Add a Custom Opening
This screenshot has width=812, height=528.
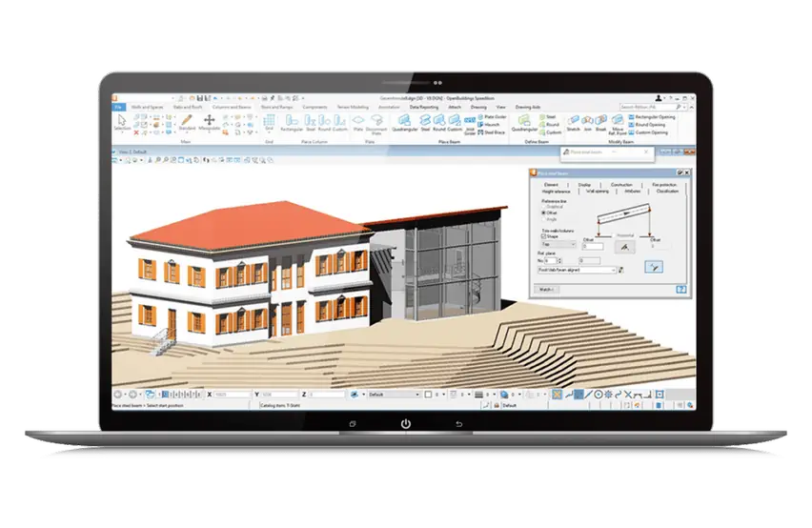(x=648, y=132)
